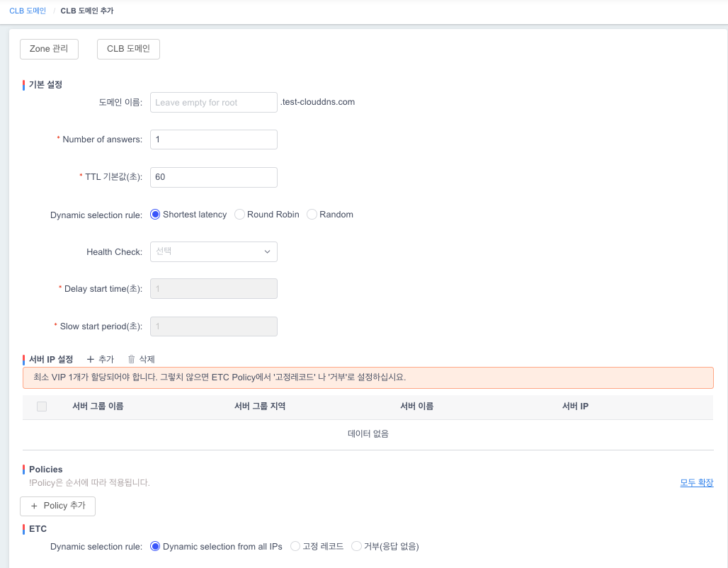Tick the select-all checkbox in server table header
728x568 pixels.
coord(42,407)
